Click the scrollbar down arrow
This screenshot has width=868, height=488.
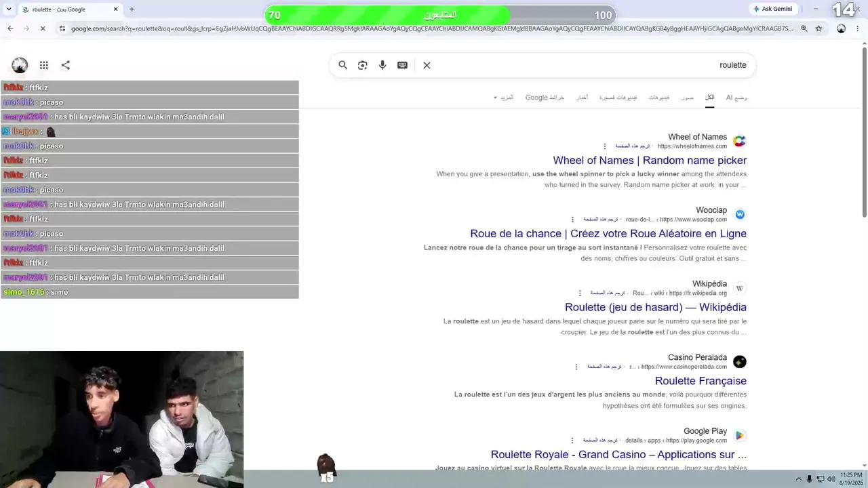point(864,464)
